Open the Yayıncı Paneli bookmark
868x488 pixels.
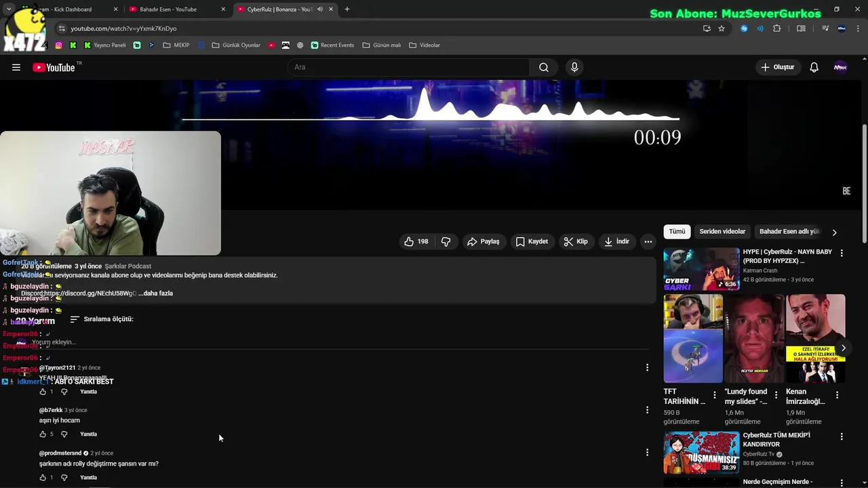click(105, 45)
